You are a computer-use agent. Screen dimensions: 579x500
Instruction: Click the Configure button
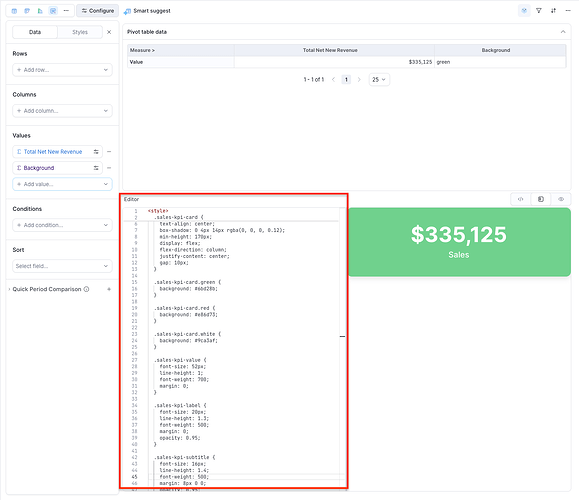97,11
